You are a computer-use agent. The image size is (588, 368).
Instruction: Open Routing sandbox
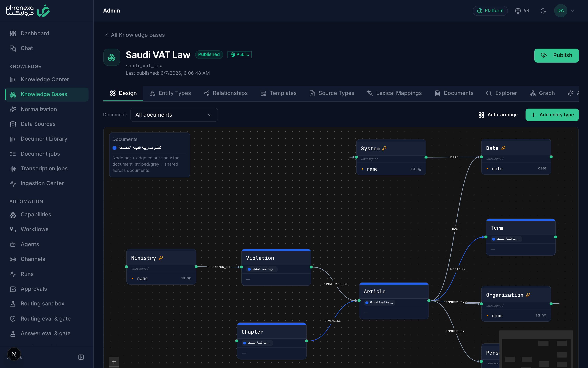coord(46,303)
